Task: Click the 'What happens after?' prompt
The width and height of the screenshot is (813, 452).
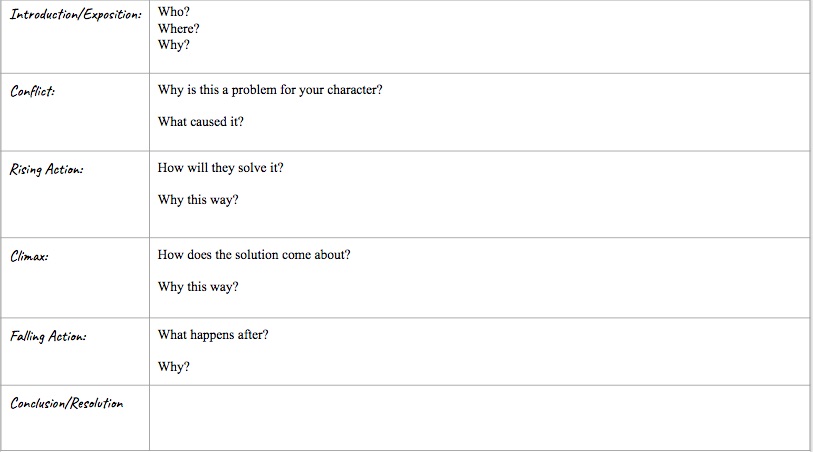Action: click(x=213, y=335)
